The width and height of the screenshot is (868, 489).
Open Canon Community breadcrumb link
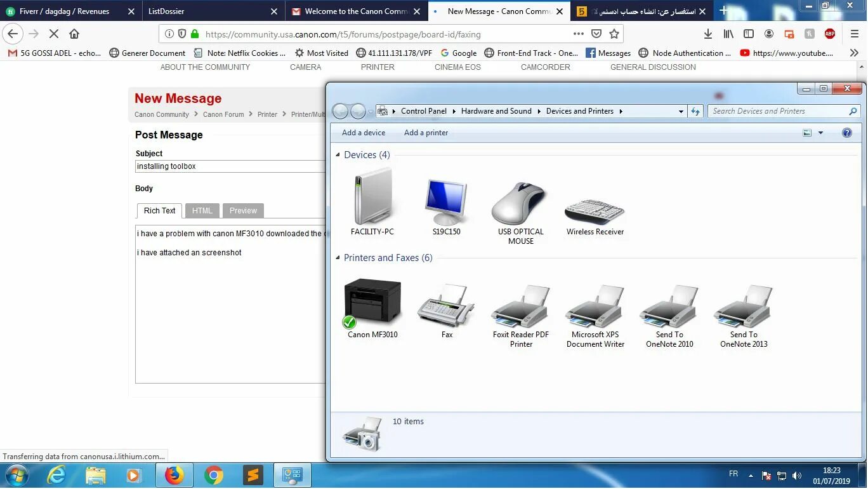(162, 114)
